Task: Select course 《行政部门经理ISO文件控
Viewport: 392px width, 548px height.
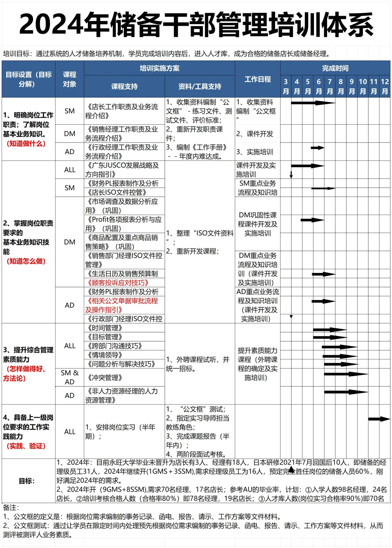Action: click(124, 319)
